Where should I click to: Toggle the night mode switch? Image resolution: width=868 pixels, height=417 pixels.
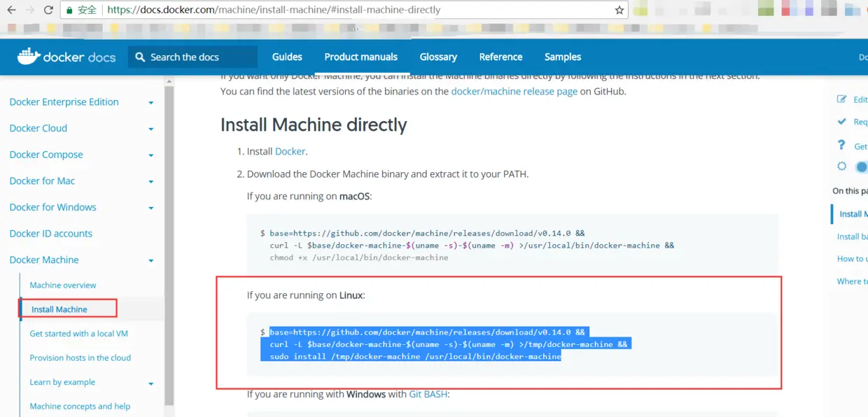click(862, 167)
